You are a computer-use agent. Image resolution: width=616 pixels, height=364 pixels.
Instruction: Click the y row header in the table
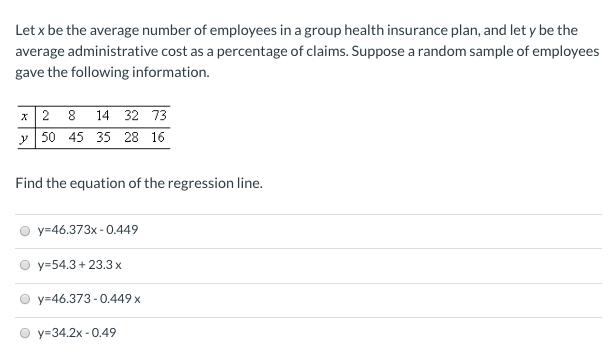pyautogui.click(x=24, y=138)
